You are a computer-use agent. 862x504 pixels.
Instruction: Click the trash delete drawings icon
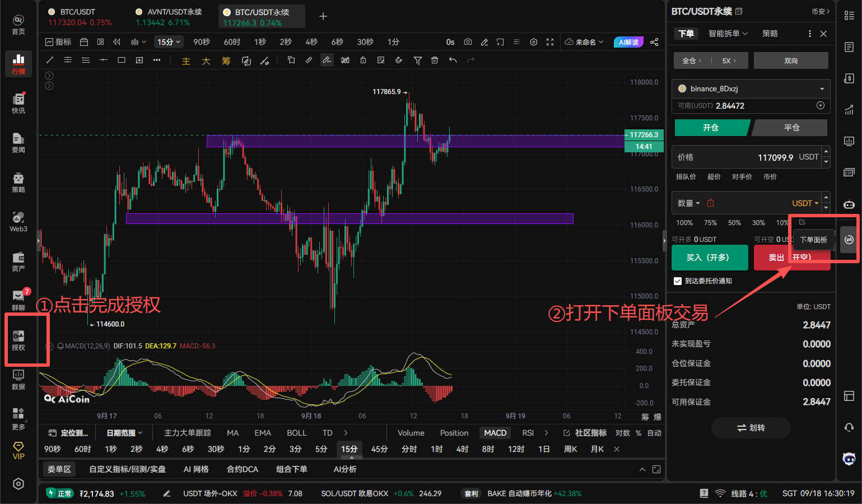pyautogui.click(x=435, y=60)
